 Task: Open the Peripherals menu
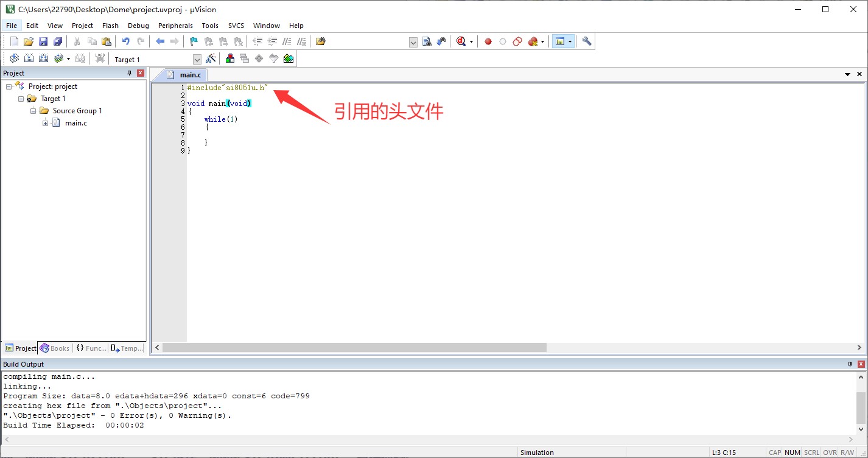175,26
